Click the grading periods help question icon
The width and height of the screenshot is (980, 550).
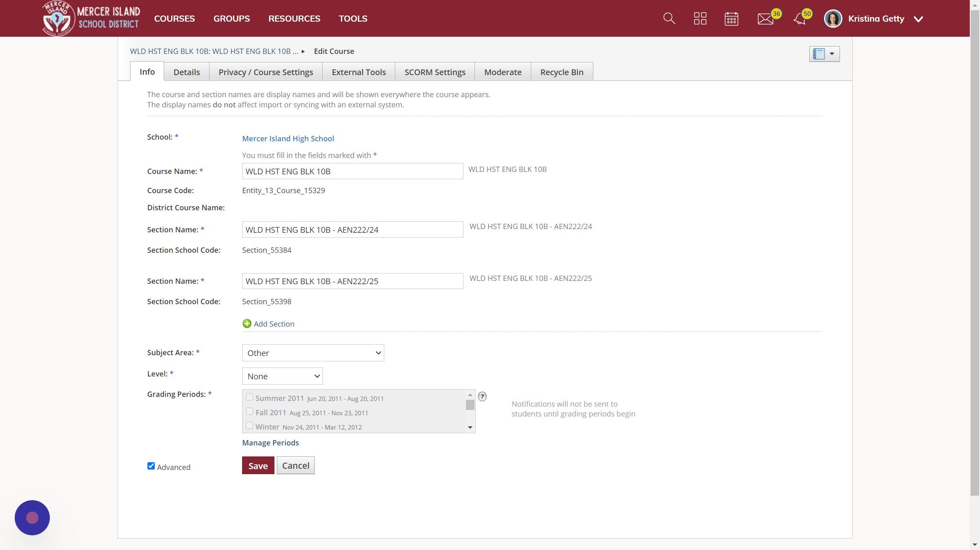[482, 396]
